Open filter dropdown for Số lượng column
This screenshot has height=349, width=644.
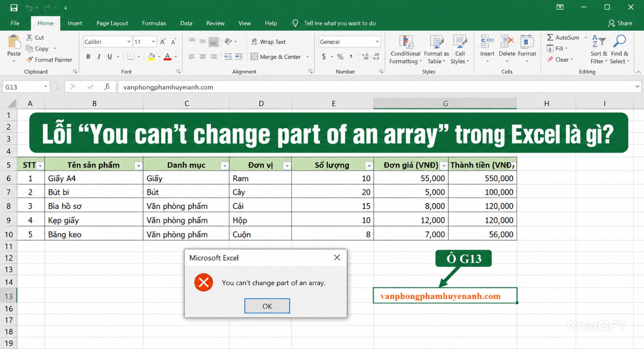coord(369,166)
